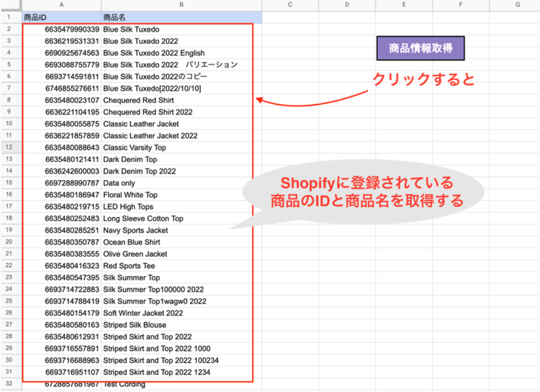Select the 'Red Sports Tee' cell

point(181,266)
